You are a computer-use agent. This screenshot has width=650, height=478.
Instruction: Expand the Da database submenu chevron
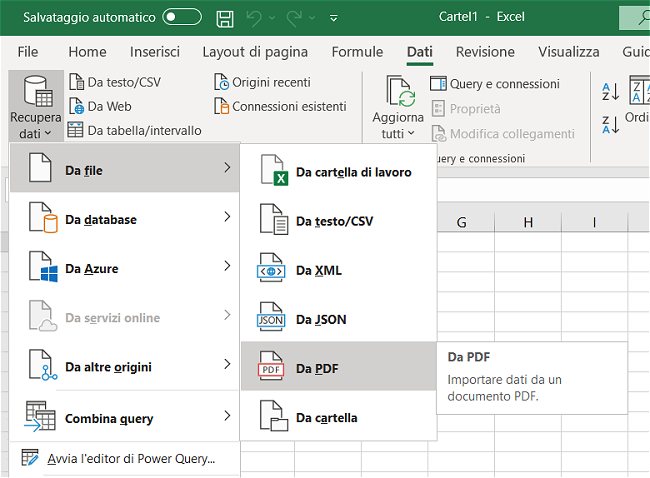227,216
